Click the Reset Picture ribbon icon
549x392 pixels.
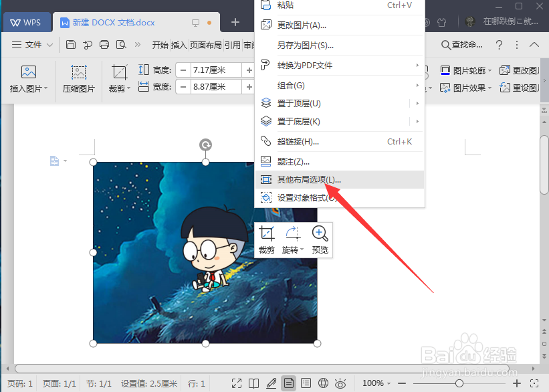click(505, 88)
